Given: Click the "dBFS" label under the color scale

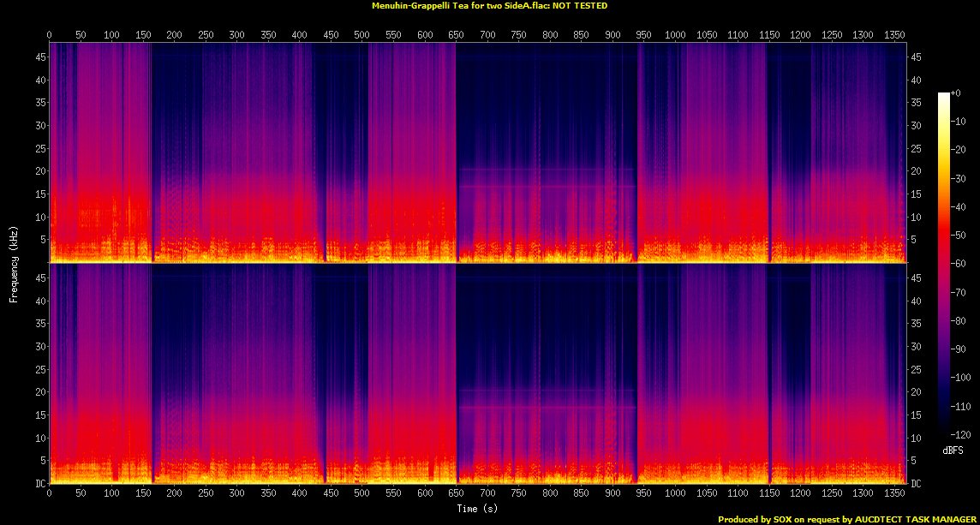Looking at the screenshot, I should pyautogui.click(x=953, y=450).
